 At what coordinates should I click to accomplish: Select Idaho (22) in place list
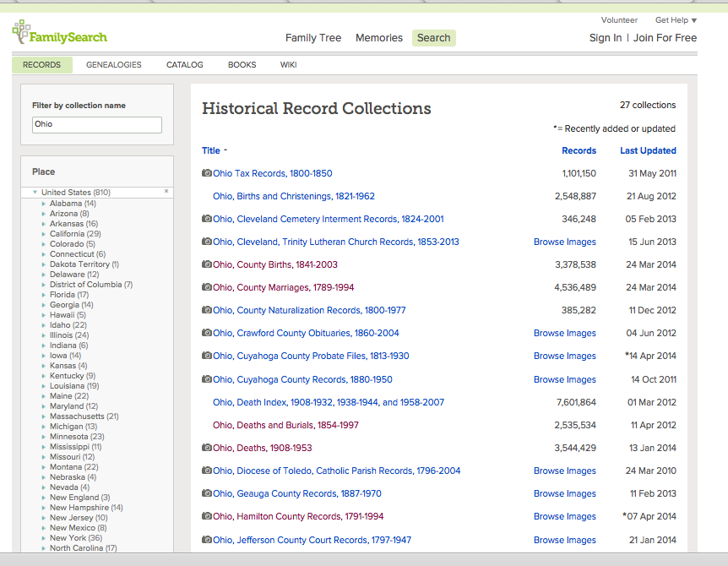(68, 325)
